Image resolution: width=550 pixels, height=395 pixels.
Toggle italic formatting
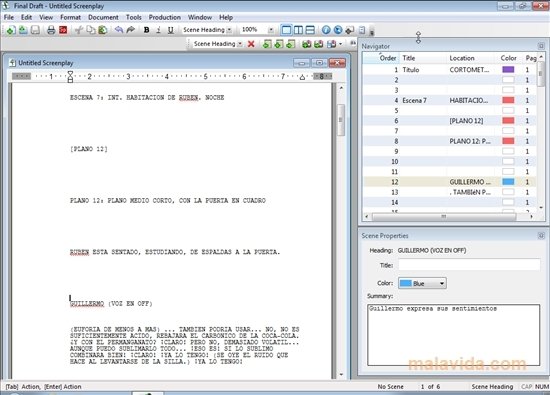[159, 30]
